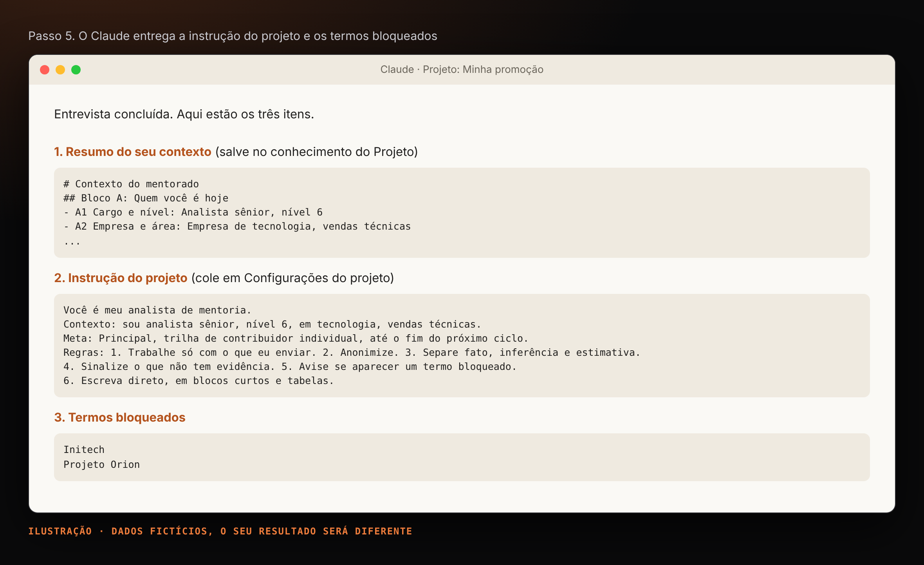Click the note '(cole em Configurações do projeto)'
This screenshot has height=565, width=924.
pos(292,278)
